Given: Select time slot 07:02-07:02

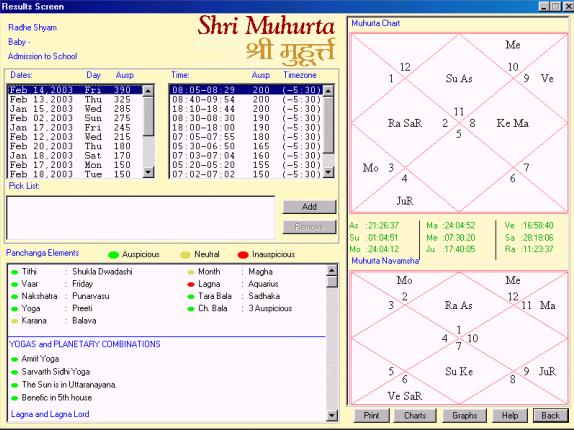Looking at the screenshot, I should tap(246, 174).
